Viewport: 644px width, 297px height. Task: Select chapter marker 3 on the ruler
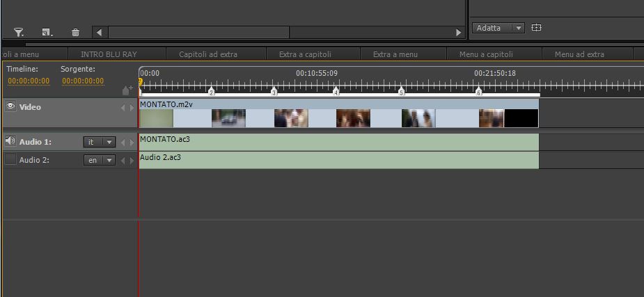pos(274,92)
